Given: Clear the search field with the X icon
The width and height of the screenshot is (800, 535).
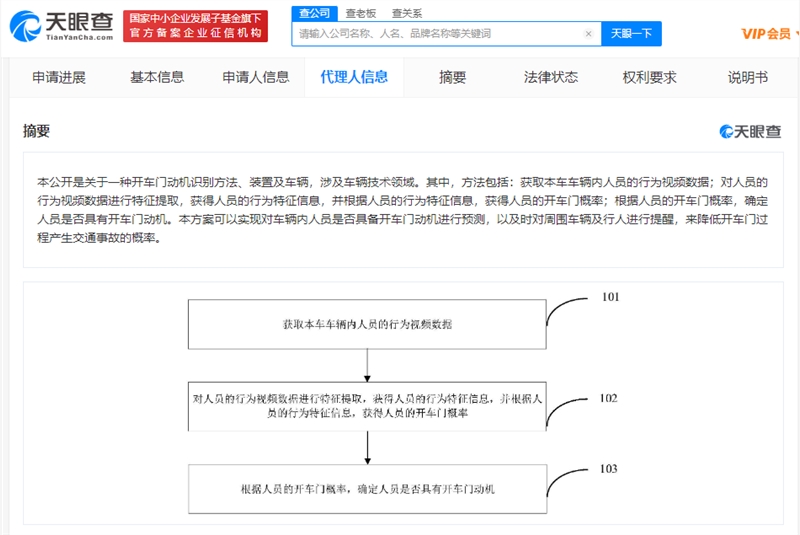Looking at the screenshot, I should (588, 34).
